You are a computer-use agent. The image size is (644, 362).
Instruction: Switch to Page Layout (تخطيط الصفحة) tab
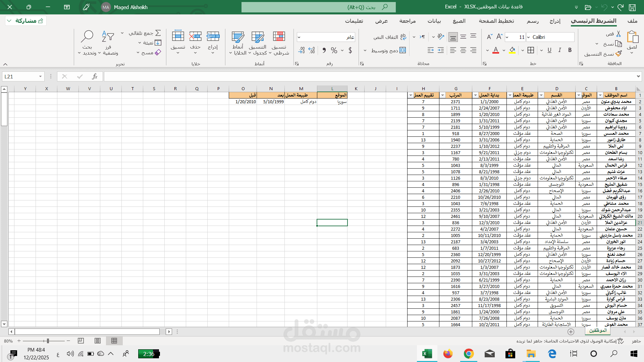[496, 21]
